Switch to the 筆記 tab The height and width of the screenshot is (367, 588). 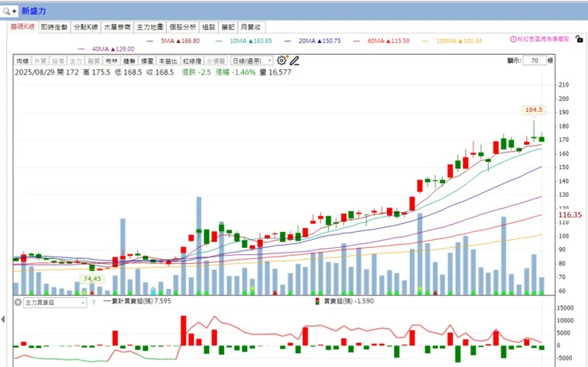tap(227, 27)
